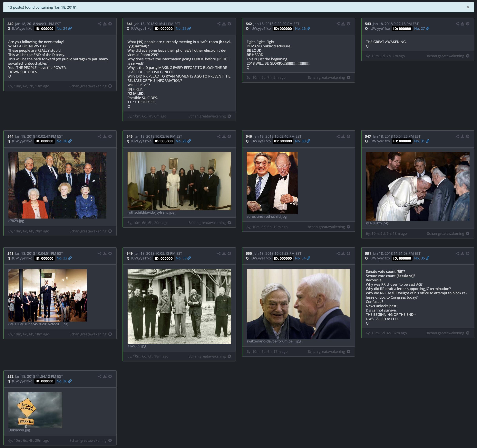The width and height of the screenshot is (477, 448).
Task: Click 'DOWN SHE GOES.' text line
Action: click(23, 72)
